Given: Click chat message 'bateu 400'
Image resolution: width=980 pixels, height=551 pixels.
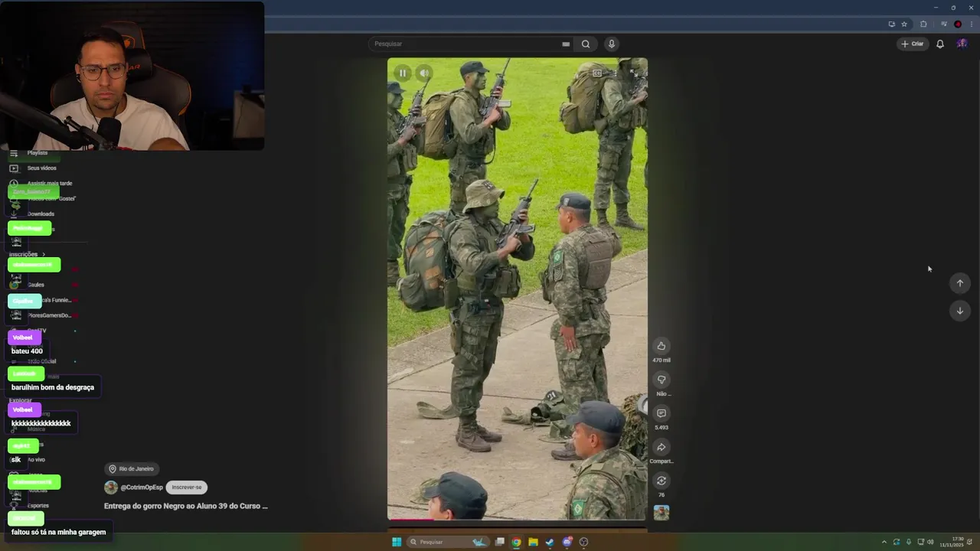Looking at the screenshot, I should click(27, 351).
